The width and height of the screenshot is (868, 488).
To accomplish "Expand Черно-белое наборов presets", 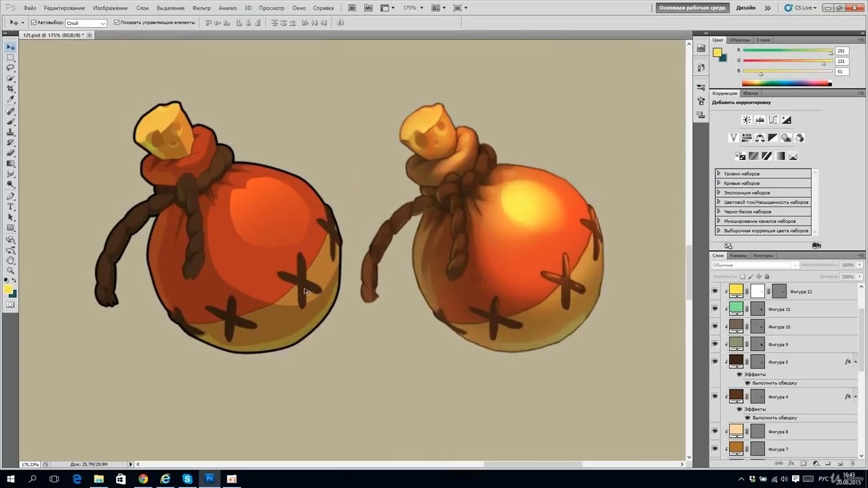I will [718, 211].
